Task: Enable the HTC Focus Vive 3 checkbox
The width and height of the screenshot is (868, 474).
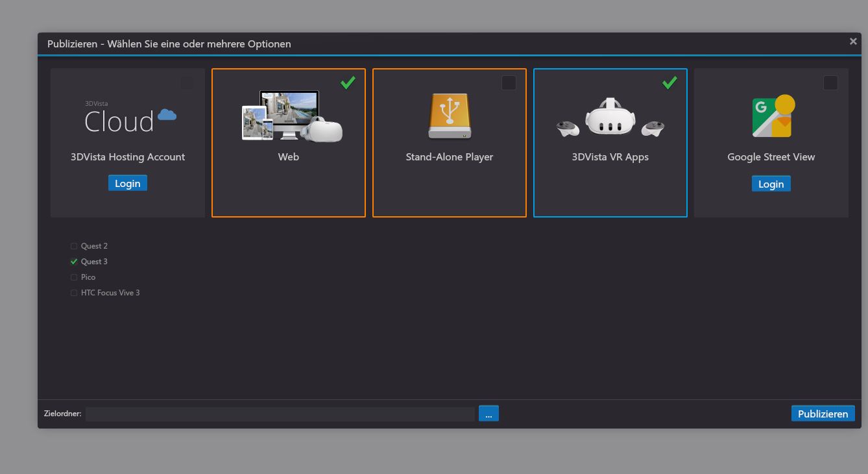Action: click(x=74, y=293)
